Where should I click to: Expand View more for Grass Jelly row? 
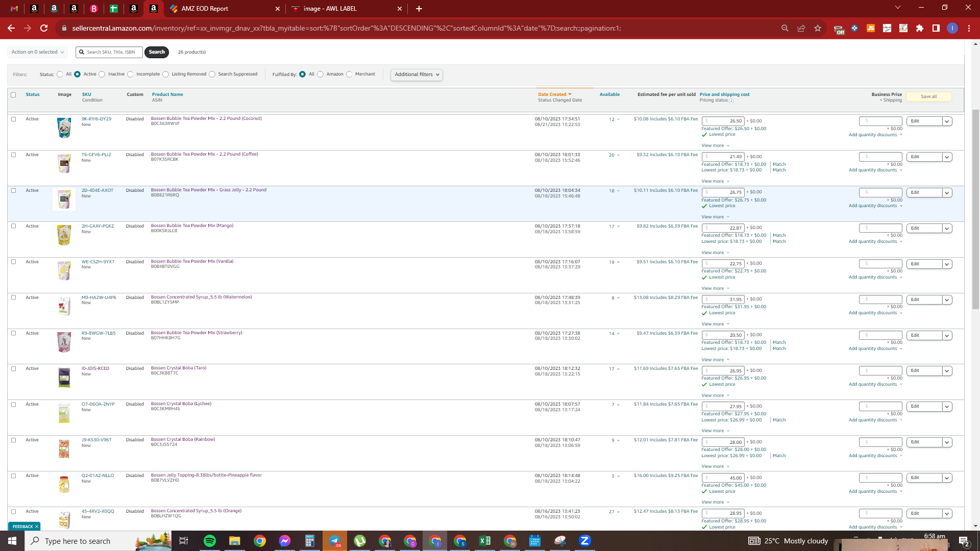pyautogui.click(x=715, y=217)
